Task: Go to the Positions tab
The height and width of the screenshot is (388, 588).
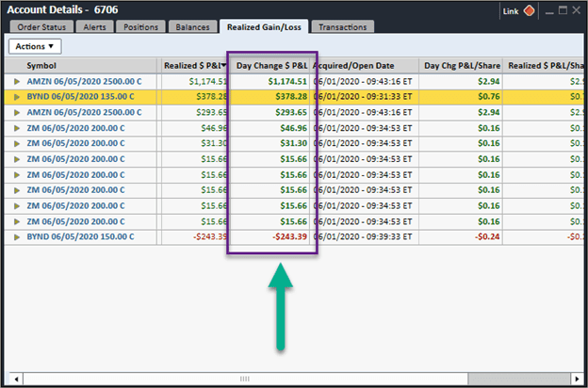Action: (x=140, y=27)
